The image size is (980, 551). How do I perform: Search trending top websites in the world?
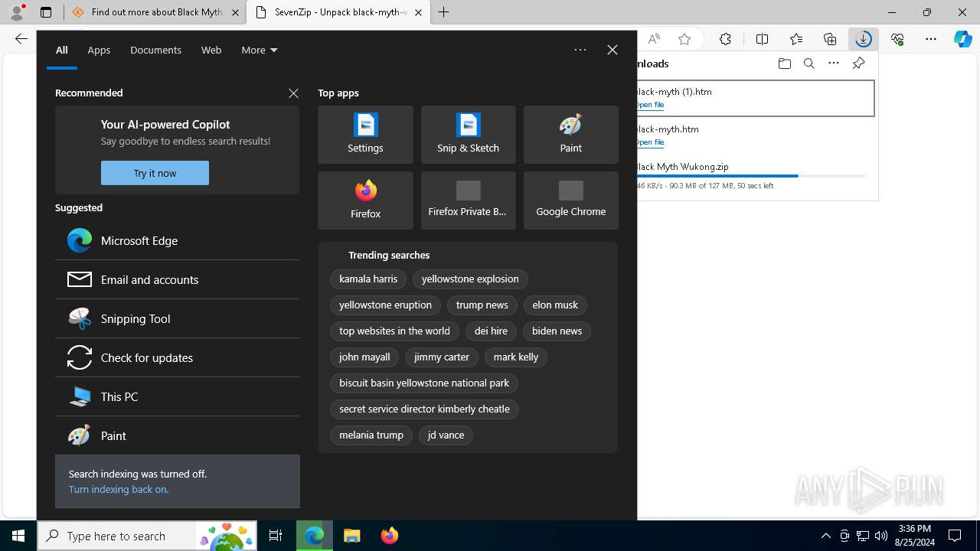pos(394,331)
